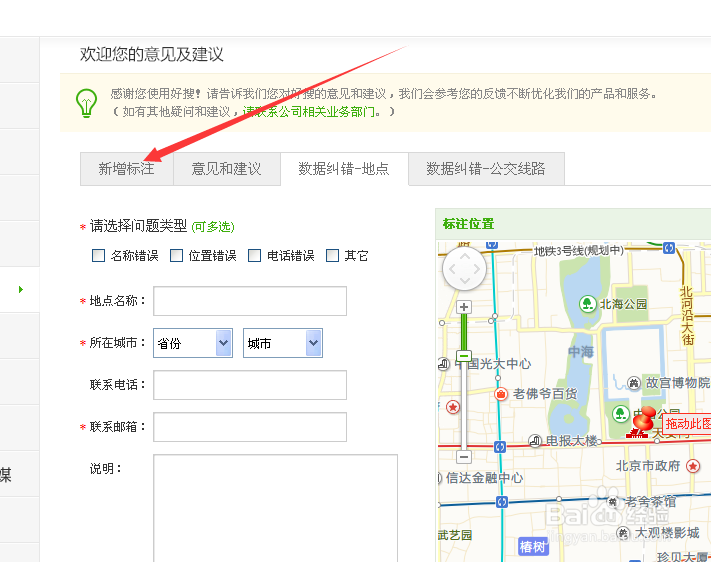Zoom in with the map plus button
The image size is (711, 562).
(x=463, y=307)
